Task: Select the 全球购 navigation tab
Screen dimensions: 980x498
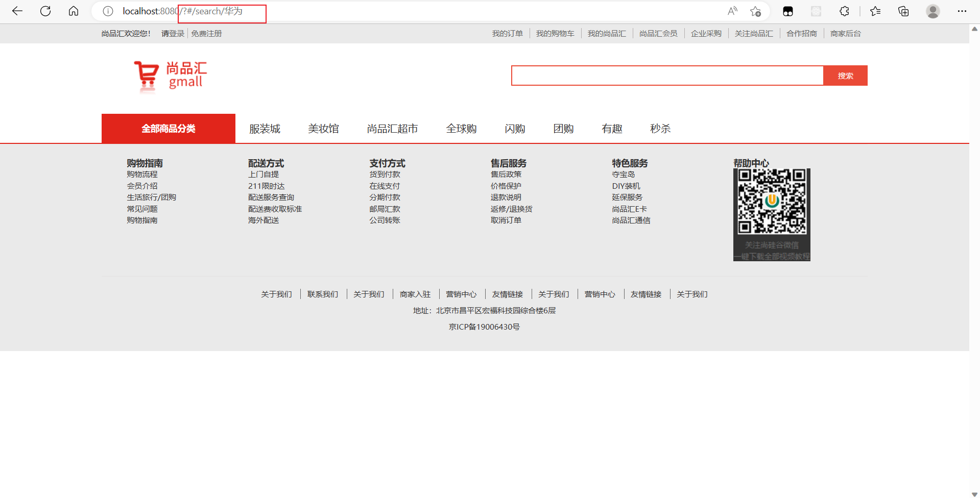Action: [461, 129]
